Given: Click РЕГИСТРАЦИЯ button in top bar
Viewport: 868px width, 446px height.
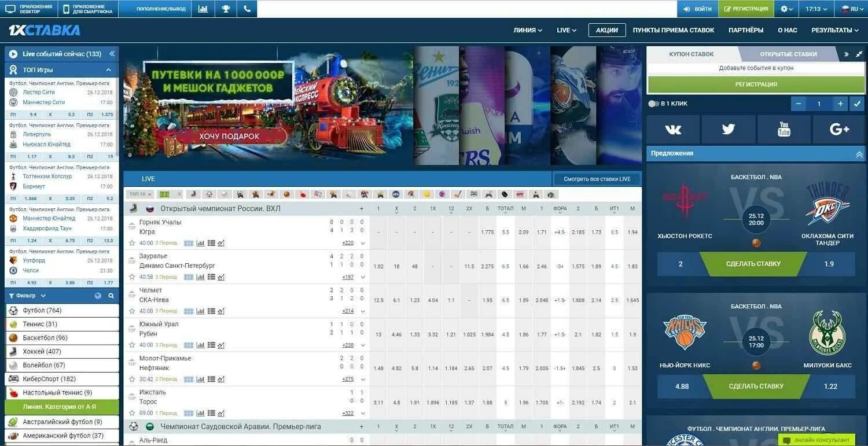Looking at the screenshot, I should pyautogui.click(x=746, y=9).
